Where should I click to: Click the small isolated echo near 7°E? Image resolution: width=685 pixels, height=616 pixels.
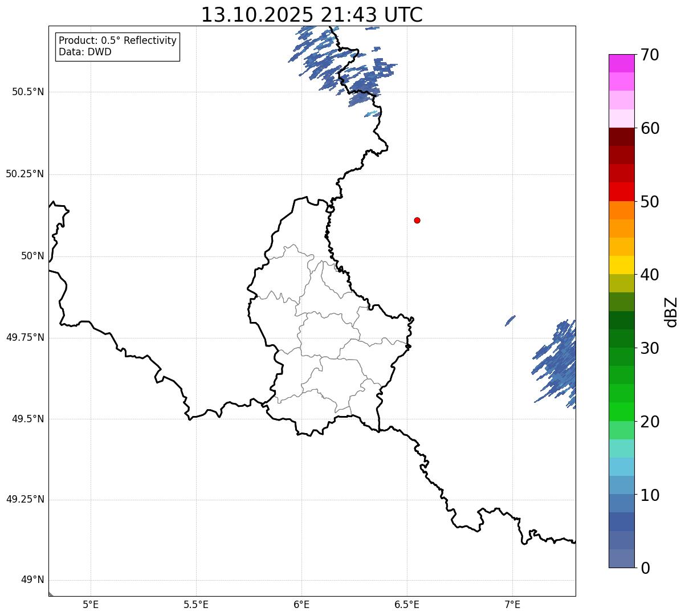[510, 321]
